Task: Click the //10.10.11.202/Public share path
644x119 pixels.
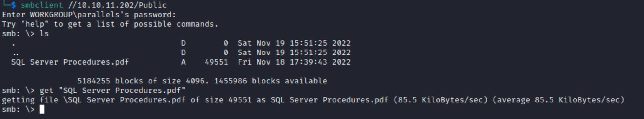Action: tap(117, 5)
